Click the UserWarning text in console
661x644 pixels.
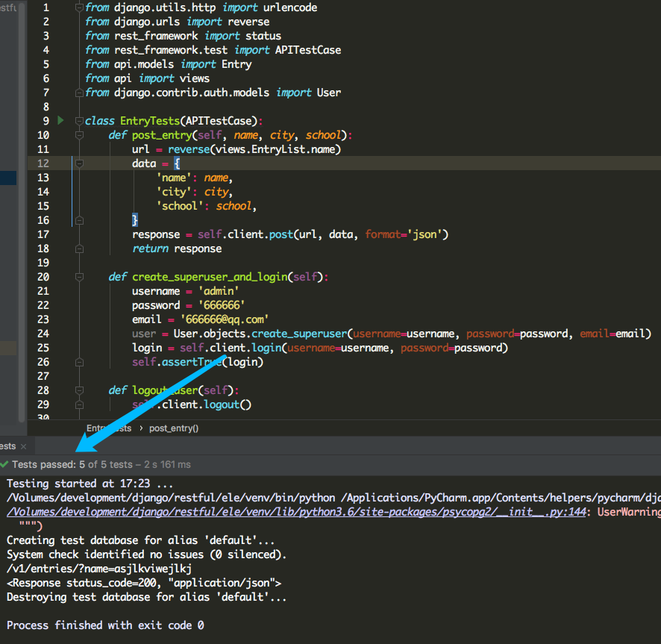point(629,512)
